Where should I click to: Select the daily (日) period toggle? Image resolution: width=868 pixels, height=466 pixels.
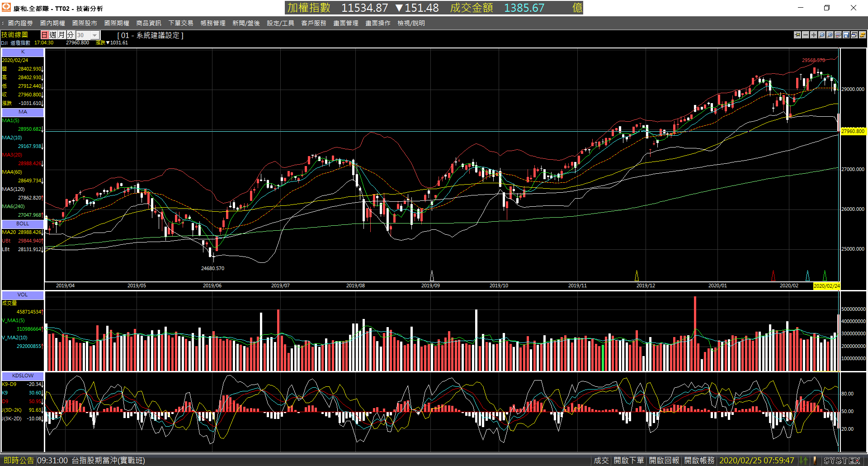click(x=44, y=35)
